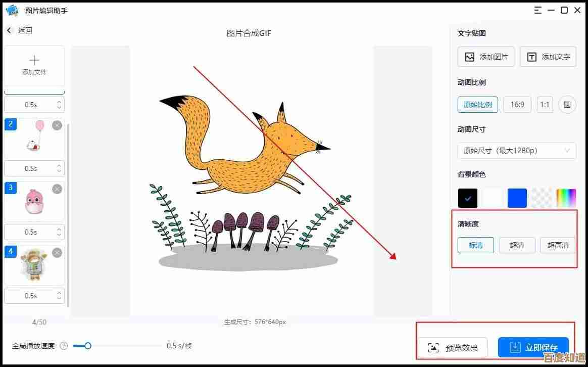Click the 添加图片 button

485,57
